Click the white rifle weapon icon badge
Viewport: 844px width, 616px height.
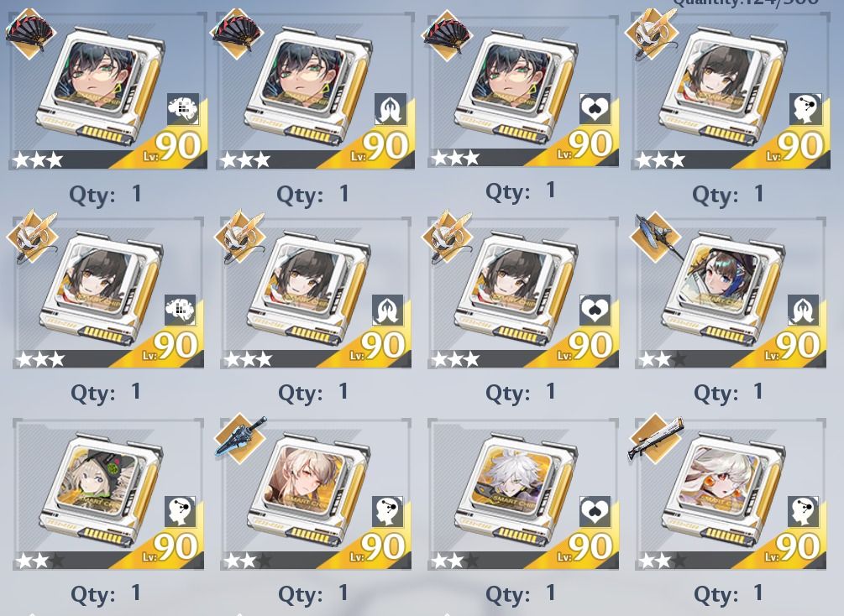[656, 438]
